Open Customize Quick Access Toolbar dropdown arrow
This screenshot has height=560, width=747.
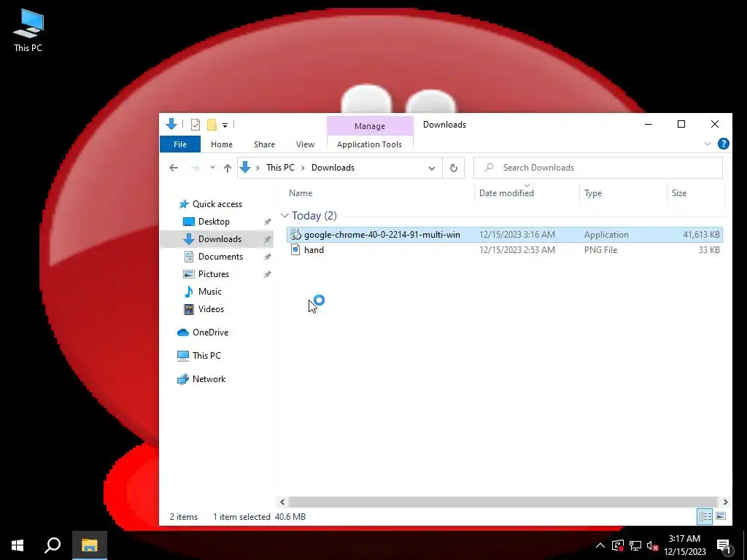225,125
